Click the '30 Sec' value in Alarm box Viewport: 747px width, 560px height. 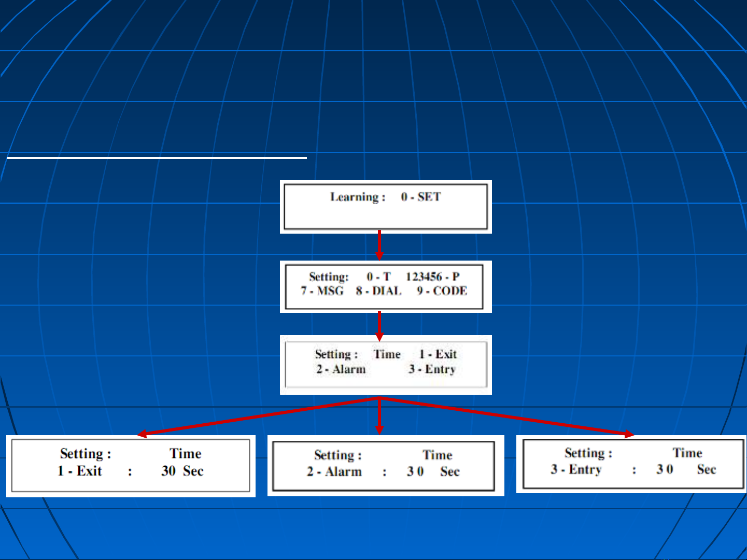pos(433,472)
